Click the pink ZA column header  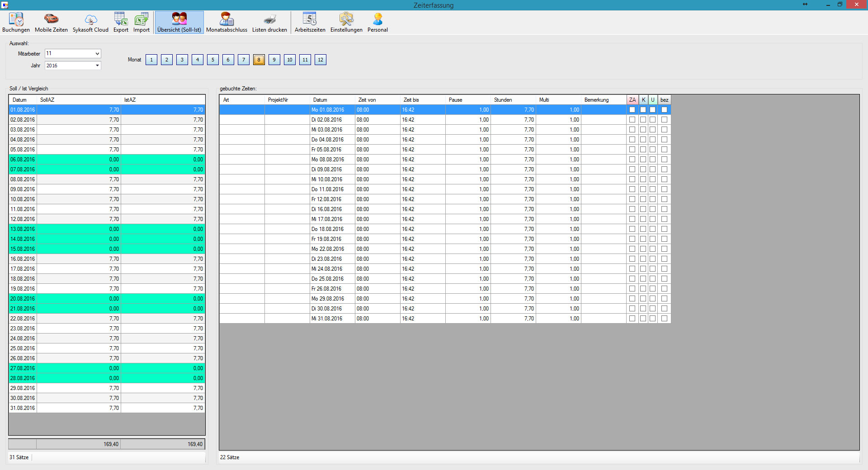point(632,100)
